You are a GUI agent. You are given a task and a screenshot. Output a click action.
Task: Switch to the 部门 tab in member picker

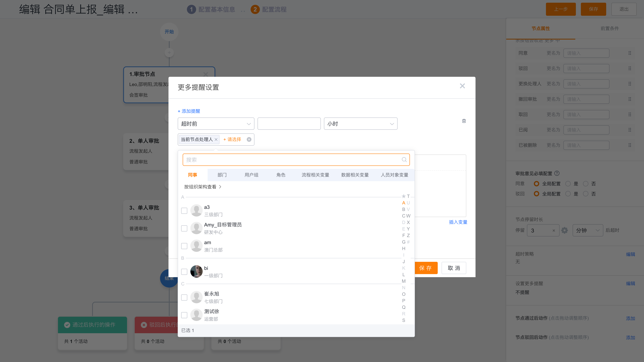click(222, 175)
